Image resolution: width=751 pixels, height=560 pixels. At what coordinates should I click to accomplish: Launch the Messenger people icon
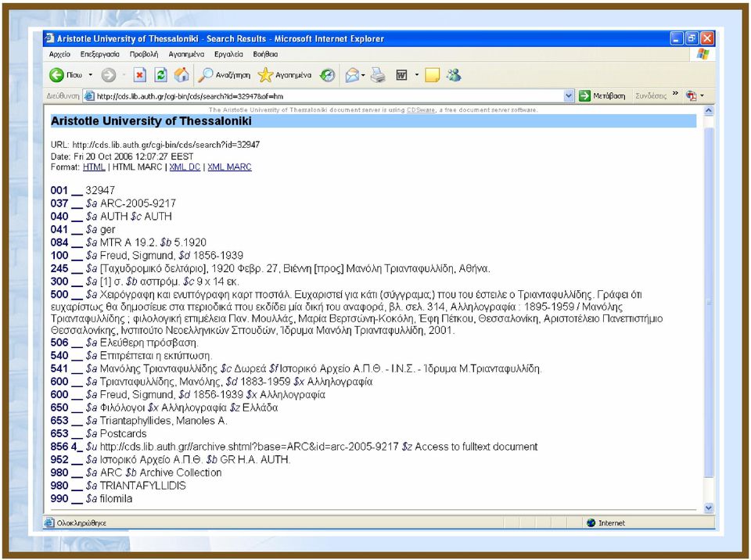[x=454, y=75]
